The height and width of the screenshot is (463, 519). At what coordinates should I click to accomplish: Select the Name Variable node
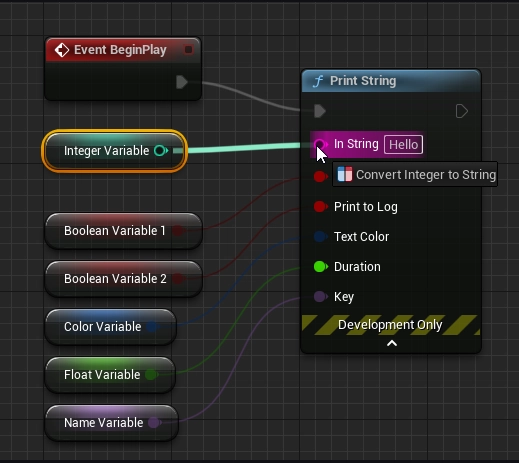tap(111, 423)
